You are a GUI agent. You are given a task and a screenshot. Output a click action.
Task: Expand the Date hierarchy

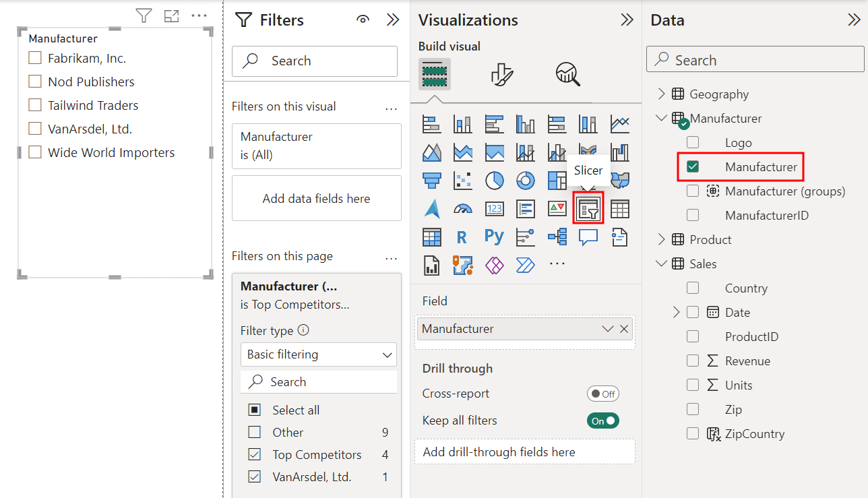point(677,313)
